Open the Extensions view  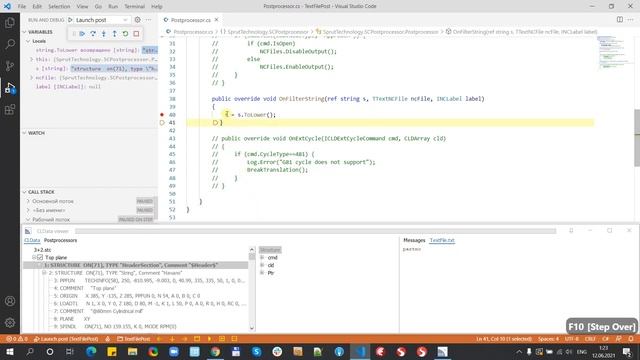click(10, 109)
